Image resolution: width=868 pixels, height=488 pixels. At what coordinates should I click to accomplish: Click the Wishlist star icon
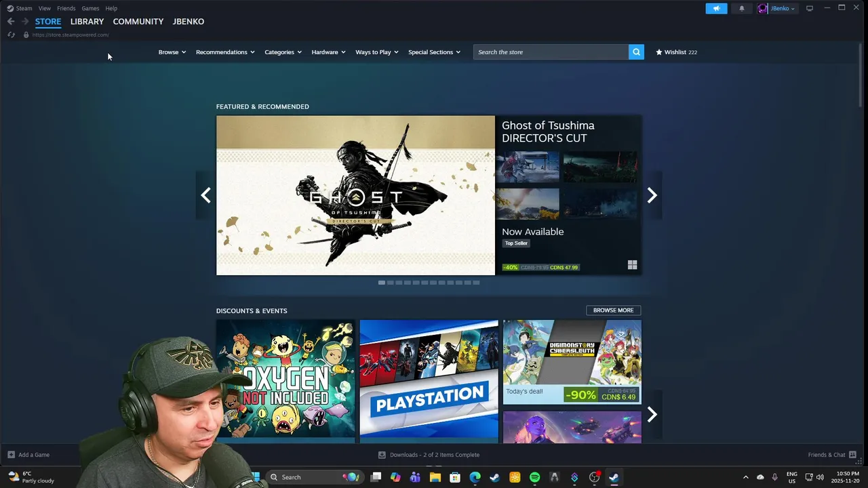(659, 52)
